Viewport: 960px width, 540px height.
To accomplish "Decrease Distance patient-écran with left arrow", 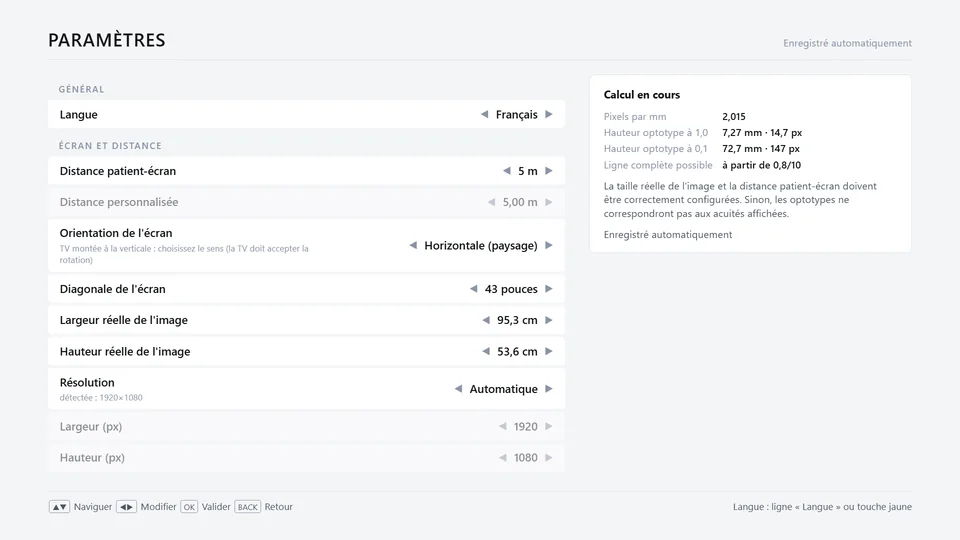I will coord(506,171).
